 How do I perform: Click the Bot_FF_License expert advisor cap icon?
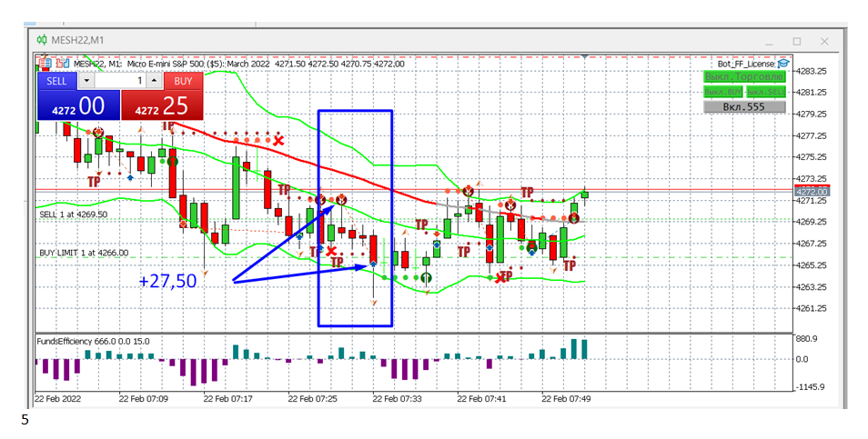click(783, 64)
